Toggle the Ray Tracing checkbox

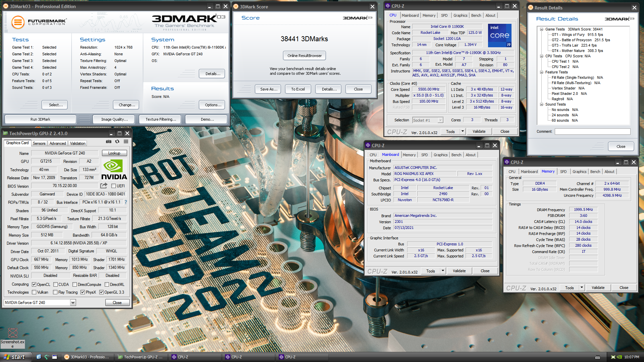coord(55,292)
